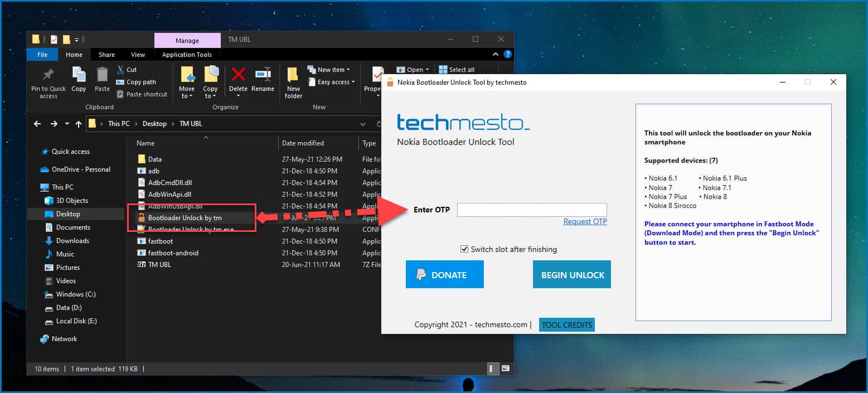This screenshot has height=393, width=868.
Task: Click the BEGIN UNLOCK button
Action: [572, 274]
